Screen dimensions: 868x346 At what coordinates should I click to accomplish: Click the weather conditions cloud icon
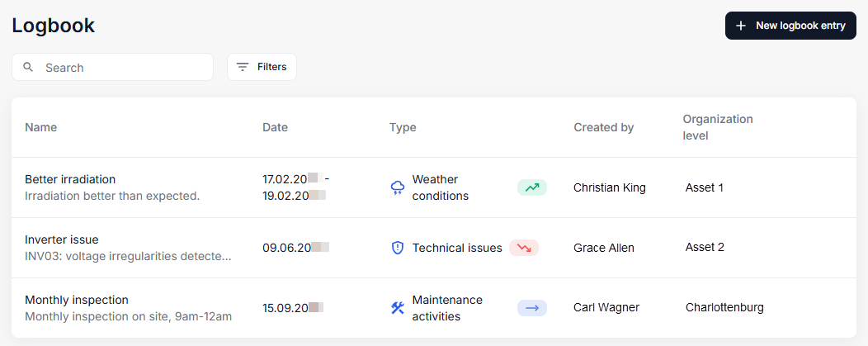click(x=398, y=187)
